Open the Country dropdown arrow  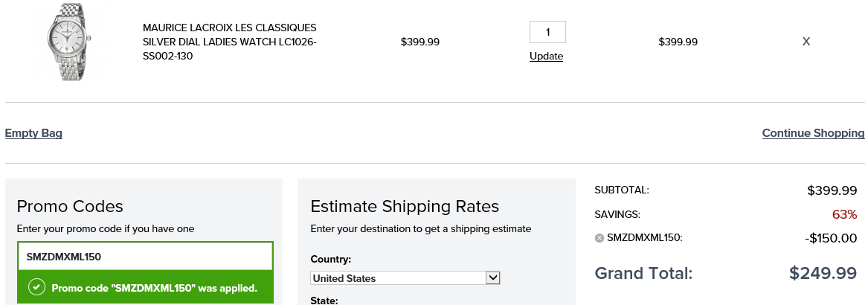click(492, 278)
